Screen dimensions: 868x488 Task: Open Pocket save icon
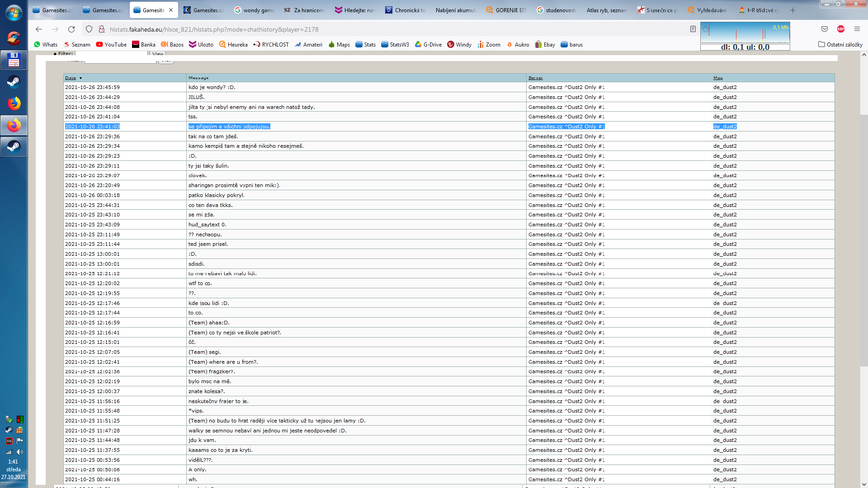825,29
